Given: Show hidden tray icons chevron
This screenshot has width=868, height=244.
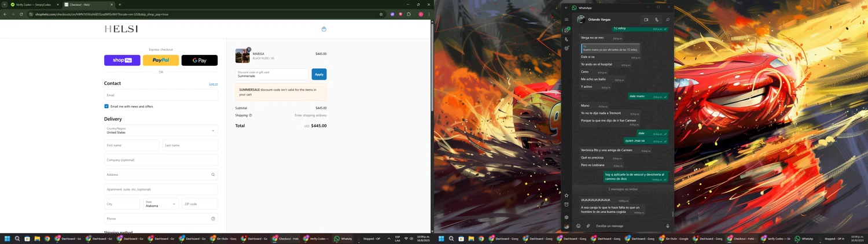Looking at the screenshot, I should (389, 238).
